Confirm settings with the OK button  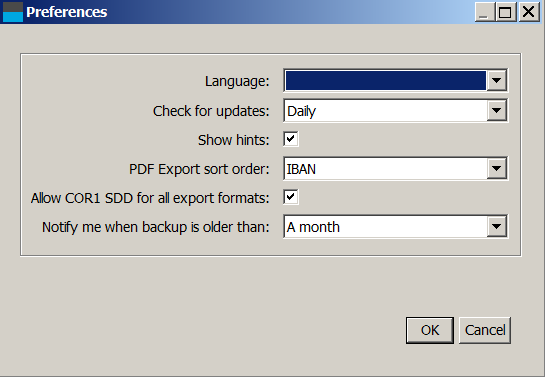(430, 330)
